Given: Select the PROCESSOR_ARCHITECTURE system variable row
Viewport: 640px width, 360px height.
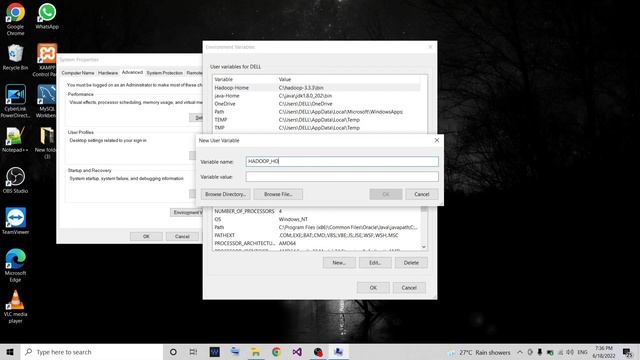Looking at the screenshot, I should [316, 243].
